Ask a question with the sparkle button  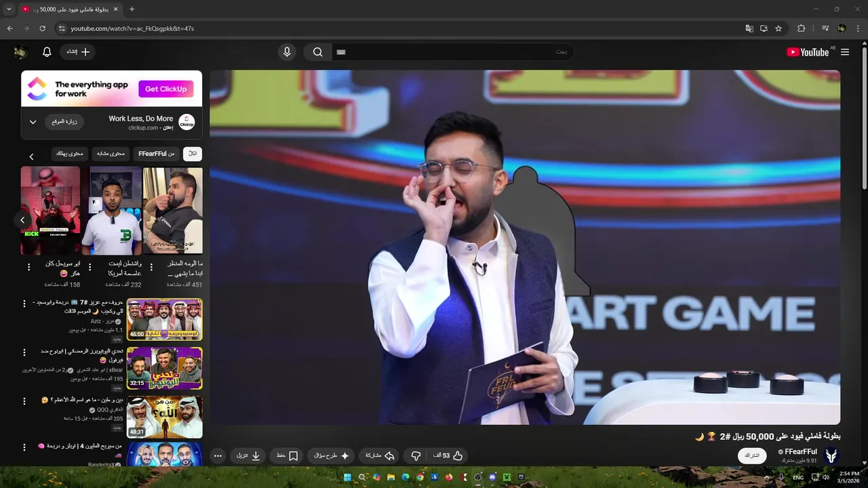click(332, 456)
